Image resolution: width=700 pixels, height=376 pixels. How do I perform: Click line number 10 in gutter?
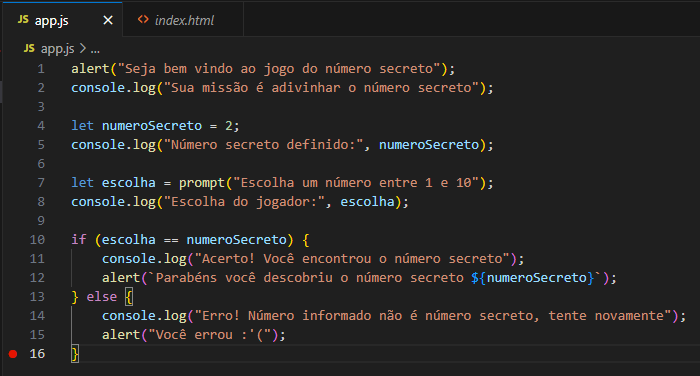[x=37, y=240]
